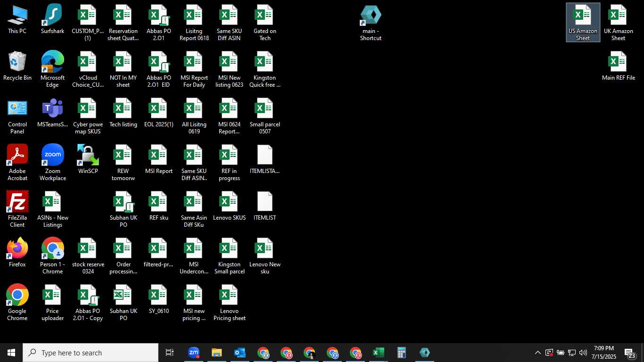Select the Control Panel icon
The image size is (644, 362).
17,116
